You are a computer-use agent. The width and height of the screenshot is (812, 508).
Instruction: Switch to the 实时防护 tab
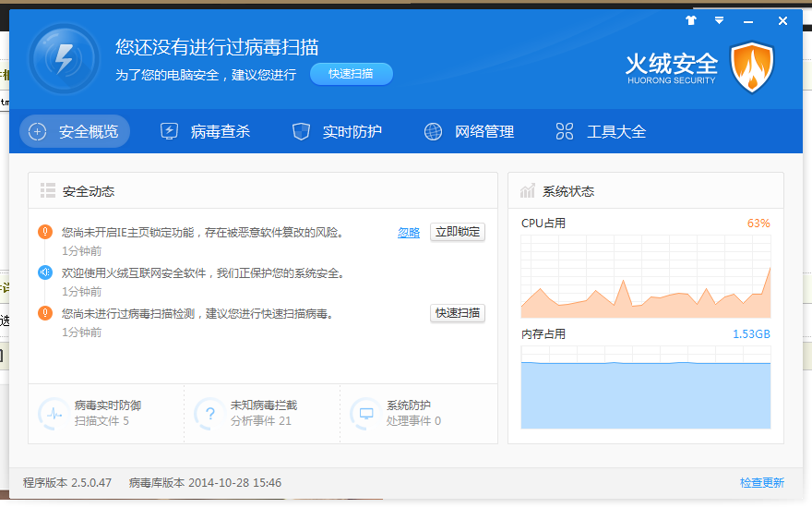tap(337, 131)
